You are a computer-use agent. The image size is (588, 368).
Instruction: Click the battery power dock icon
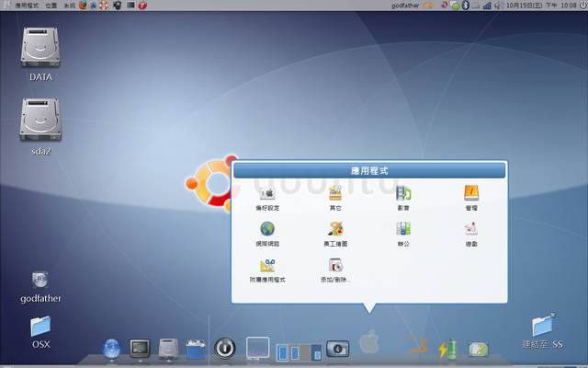click(x=447, y=348)
